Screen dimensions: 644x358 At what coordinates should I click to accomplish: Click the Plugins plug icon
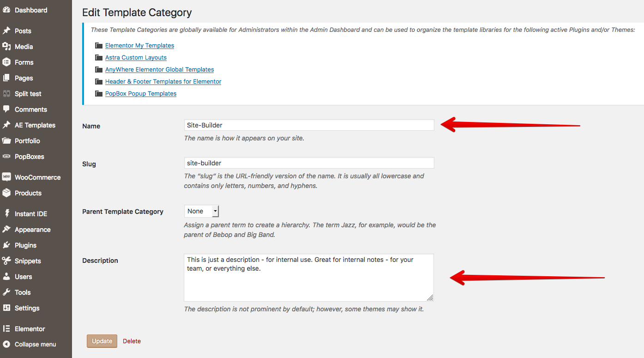coord(6,245)
